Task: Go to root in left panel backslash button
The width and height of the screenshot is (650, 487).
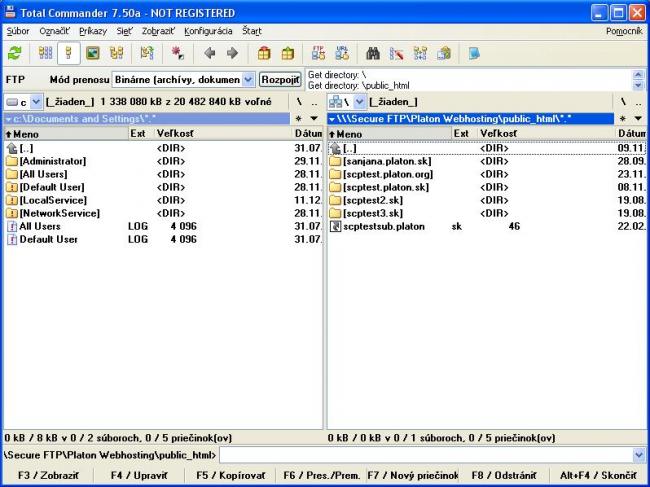Action: click(x=299, y=102)
